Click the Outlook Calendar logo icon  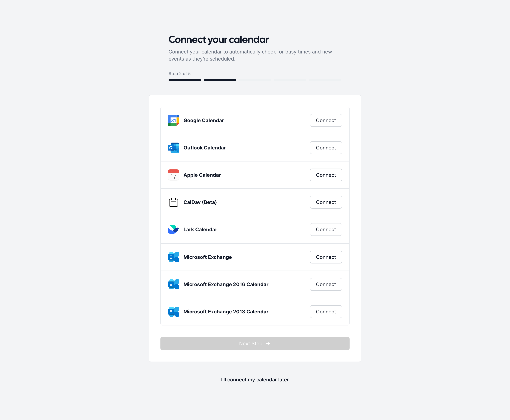pyautogui.click(x=174, y=147)
